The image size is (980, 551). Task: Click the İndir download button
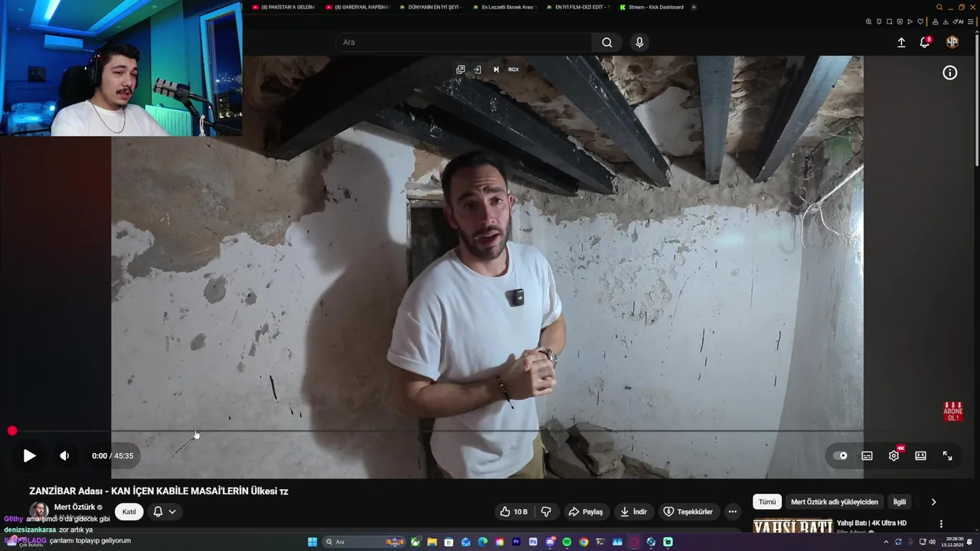(634, 511)
